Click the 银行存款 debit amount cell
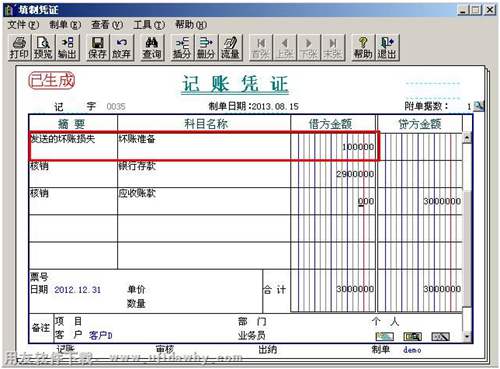The height and width of the screenshot is (369, 500). (333, 174)
